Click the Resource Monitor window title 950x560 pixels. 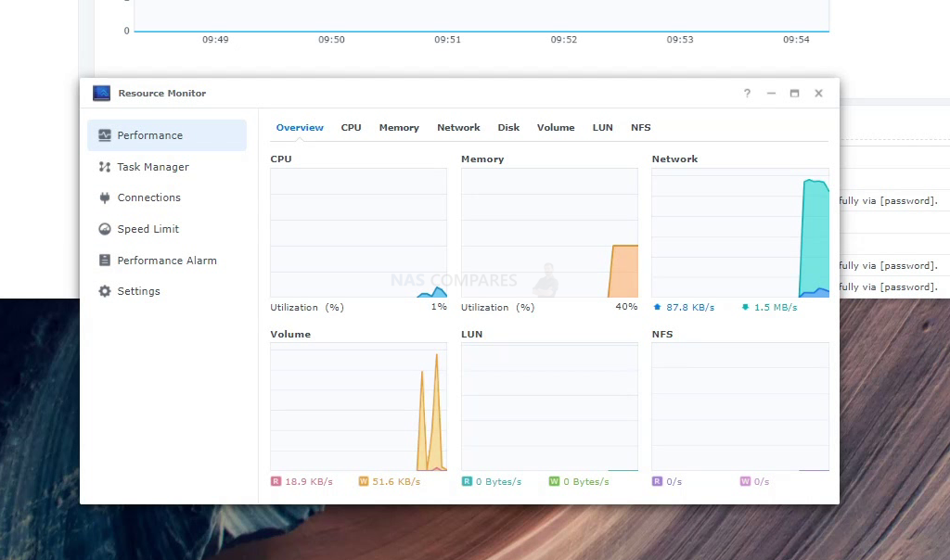tap(161, 94)
